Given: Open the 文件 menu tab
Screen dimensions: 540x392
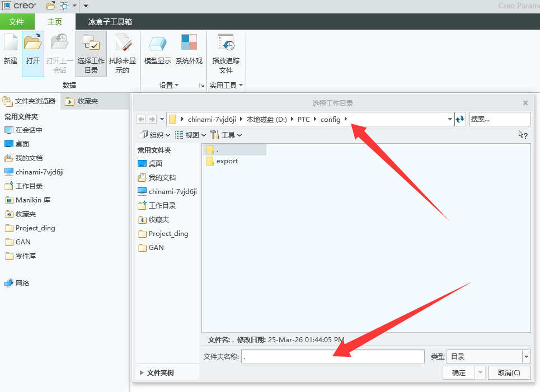Looking at the screenshot, I should pos(17,22).
